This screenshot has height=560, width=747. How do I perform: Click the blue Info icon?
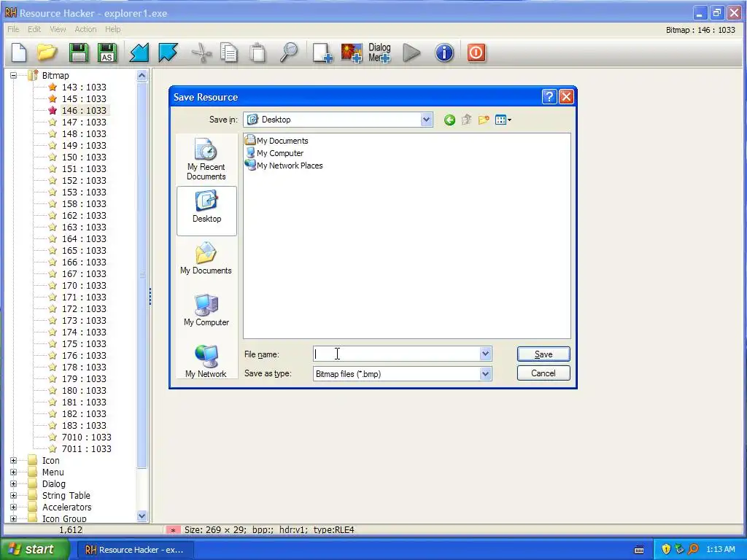444,52
